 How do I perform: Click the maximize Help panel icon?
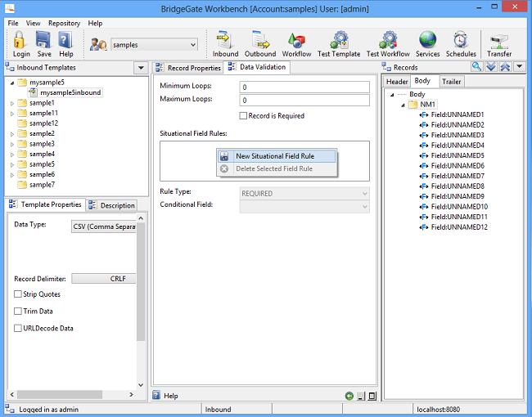[x=372, y=396]
